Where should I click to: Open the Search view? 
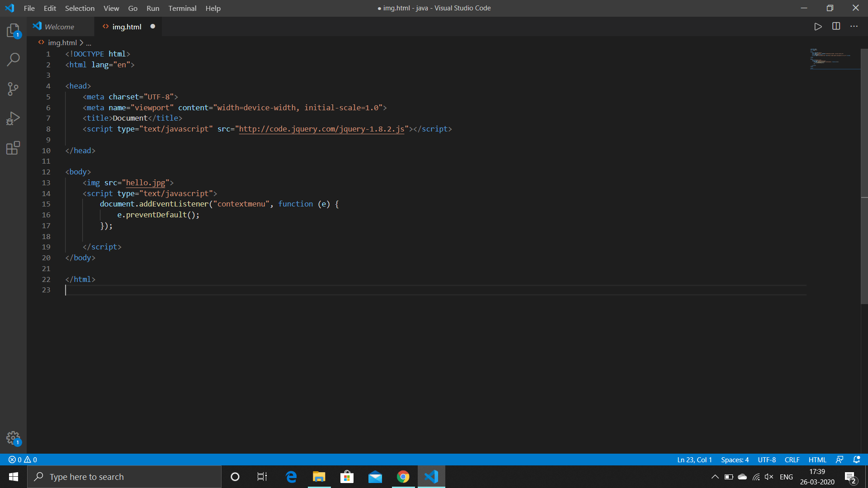tap(13, 59)
